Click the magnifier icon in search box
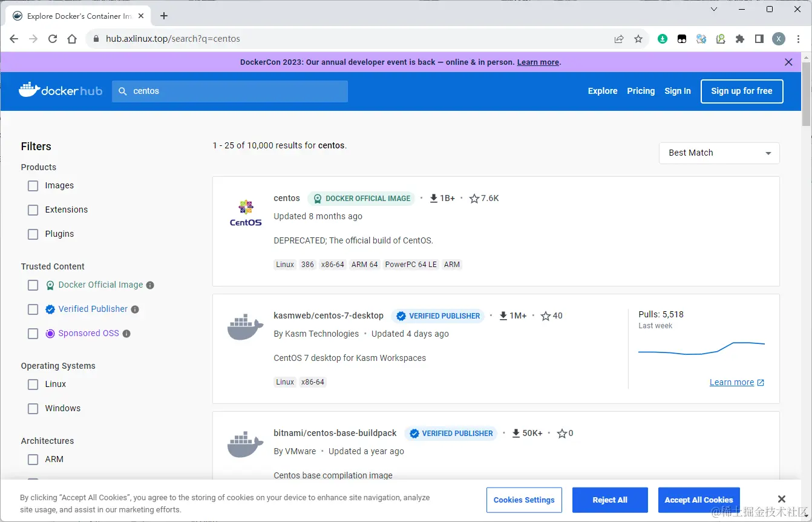The width and height of the screenshot is (812, 522). 122,91
